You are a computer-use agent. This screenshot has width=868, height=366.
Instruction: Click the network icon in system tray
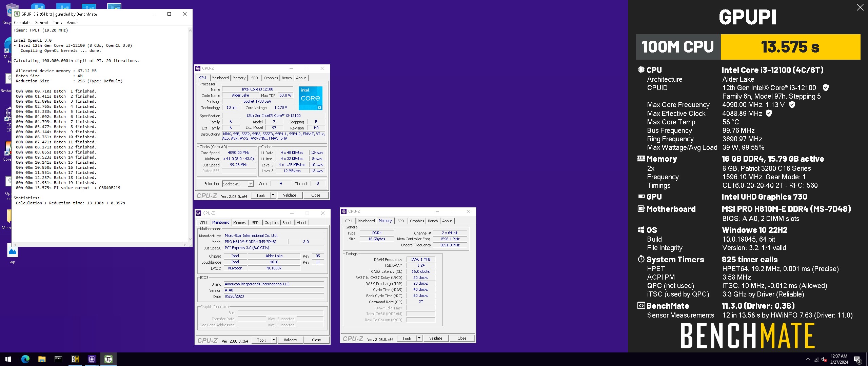point(816,360)
